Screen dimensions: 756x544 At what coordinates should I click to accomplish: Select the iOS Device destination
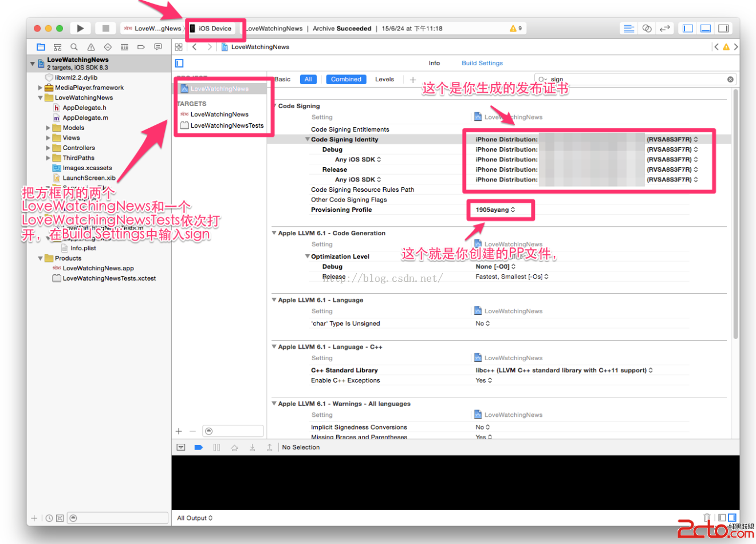211,28
